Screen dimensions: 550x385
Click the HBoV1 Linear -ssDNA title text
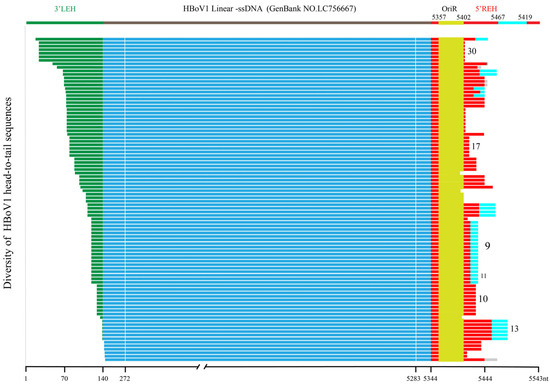coord(269,8)
